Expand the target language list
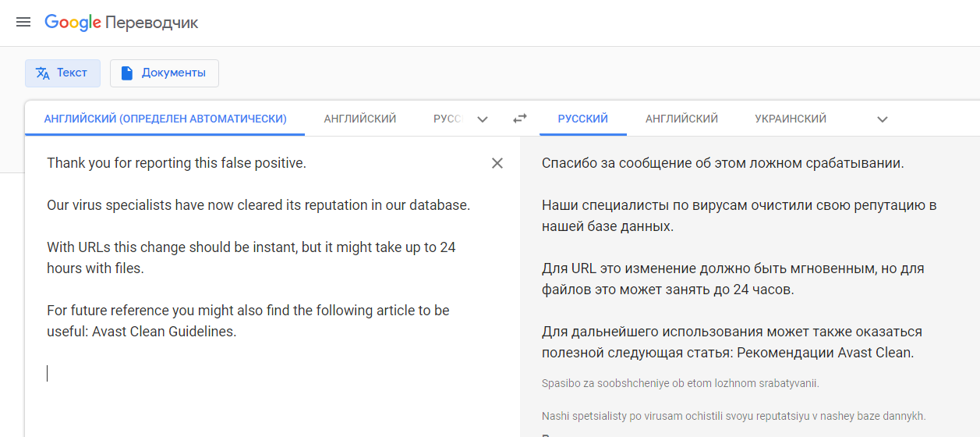Screen dimensions: 980x437 (883, 119)
